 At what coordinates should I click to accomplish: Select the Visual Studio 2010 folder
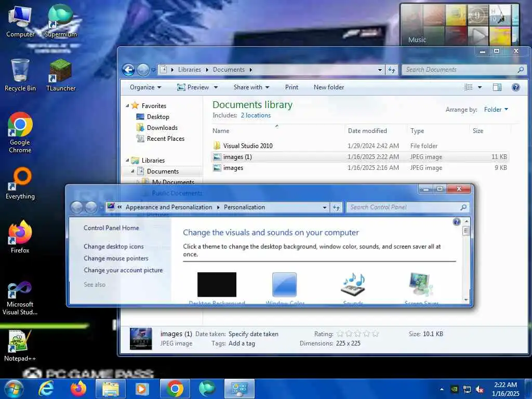pyautogui.click(x=360, y=146)
